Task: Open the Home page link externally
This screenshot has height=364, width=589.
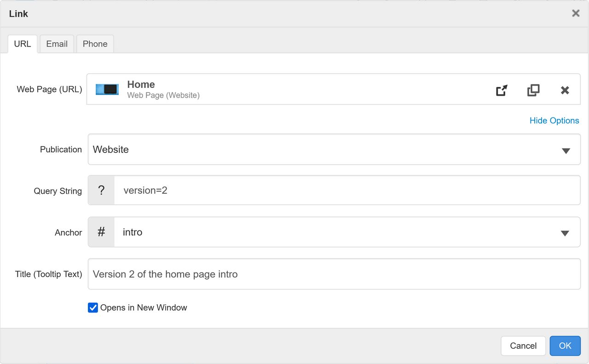Action: [502, 90]
